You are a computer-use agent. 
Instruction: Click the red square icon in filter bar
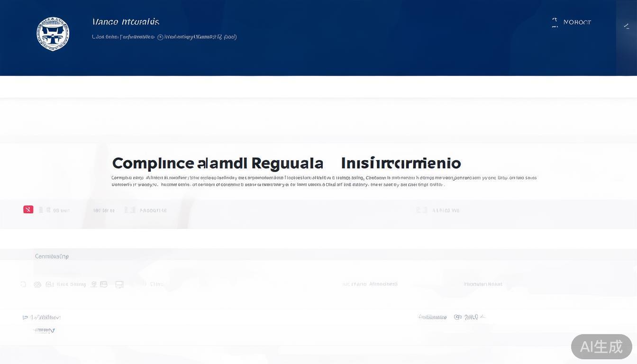click(28, 209)
